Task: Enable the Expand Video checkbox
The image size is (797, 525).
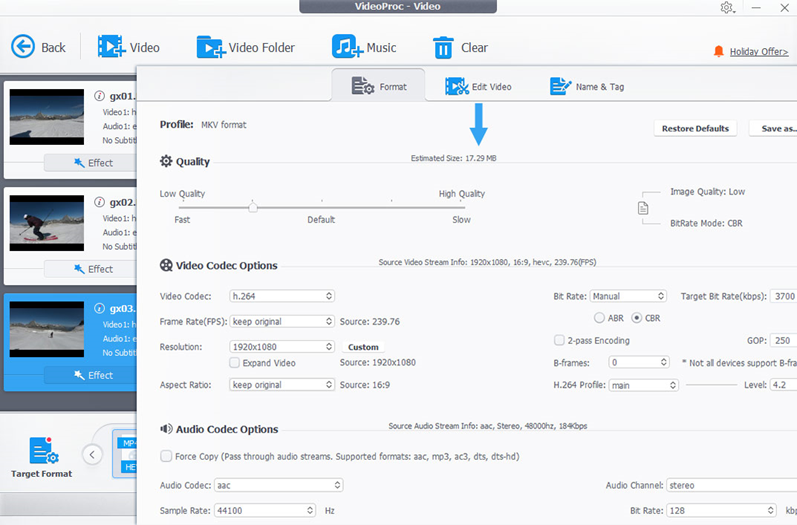Action: tap(234, 362)
